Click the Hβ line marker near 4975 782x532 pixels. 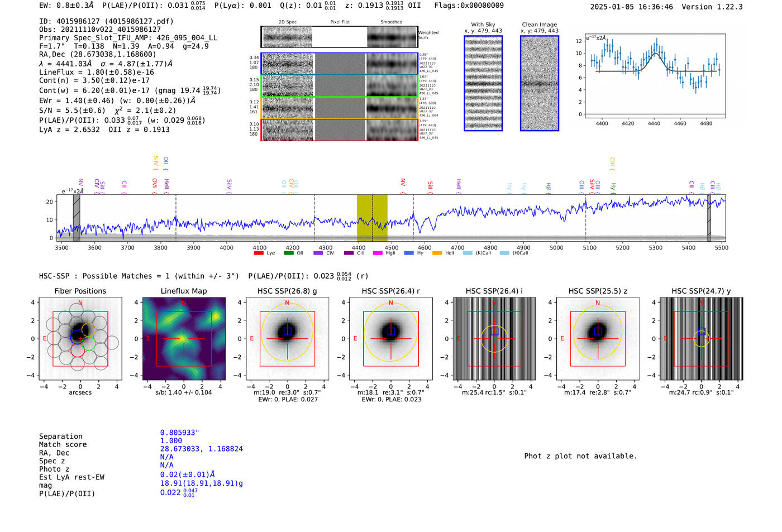pyautogui.click(x=549, y=188)
